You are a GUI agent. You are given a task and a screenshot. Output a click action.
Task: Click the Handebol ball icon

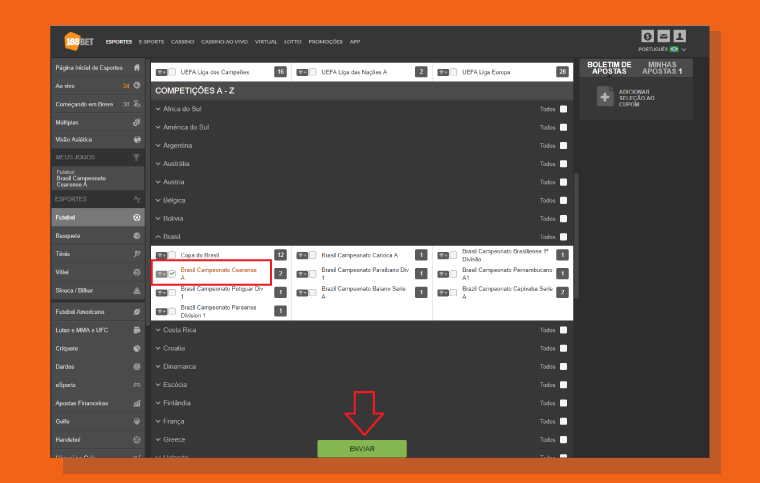(137, 440)
